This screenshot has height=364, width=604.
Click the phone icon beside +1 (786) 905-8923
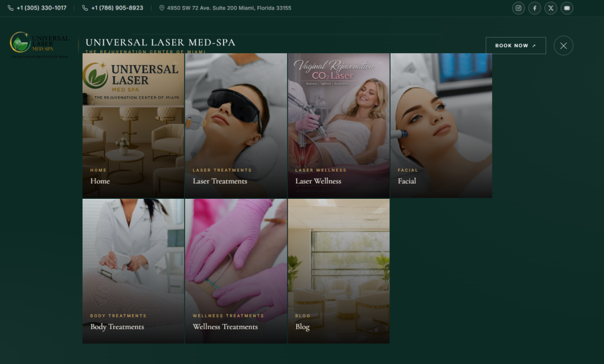[85, 8]
